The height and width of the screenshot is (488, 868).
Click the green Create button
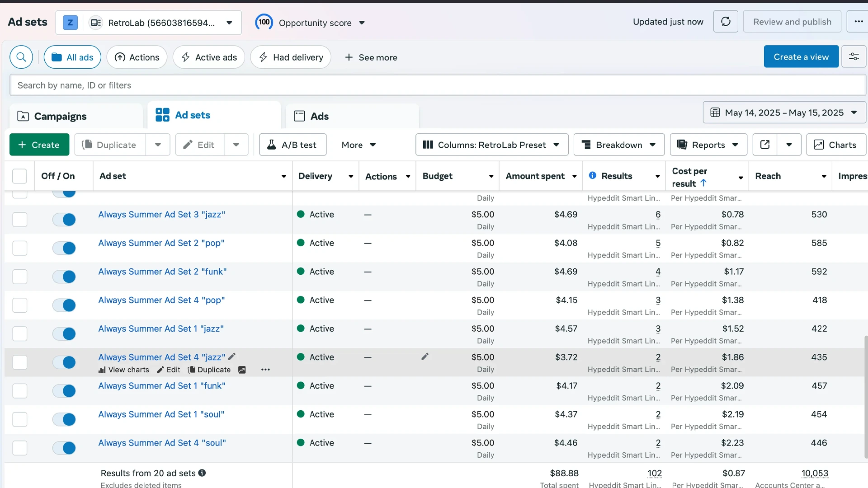point(39,145)
